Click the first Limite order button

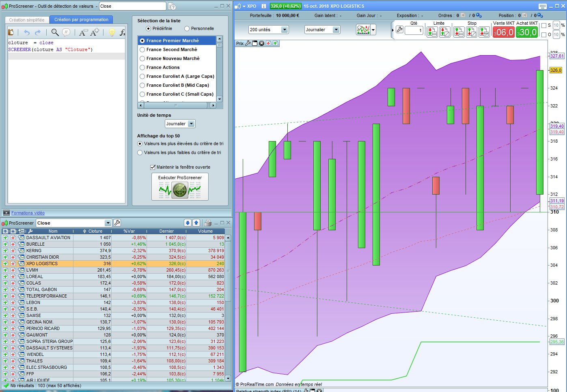[x=432, y=32]
